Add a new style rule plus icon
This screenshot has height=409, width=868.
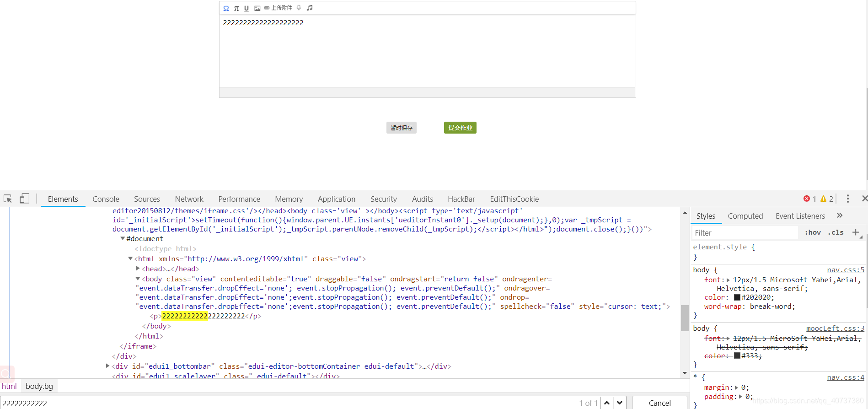pyautogui.click(x=856, y=232)
